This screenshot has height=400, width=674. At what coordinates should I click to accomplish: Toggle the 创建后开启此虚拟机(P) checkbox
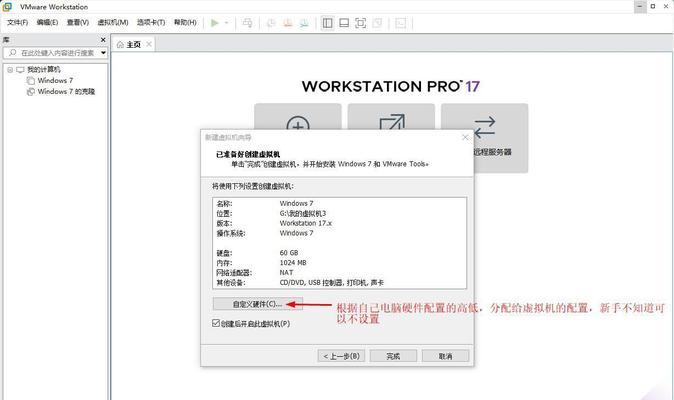[x=216, y=323]
